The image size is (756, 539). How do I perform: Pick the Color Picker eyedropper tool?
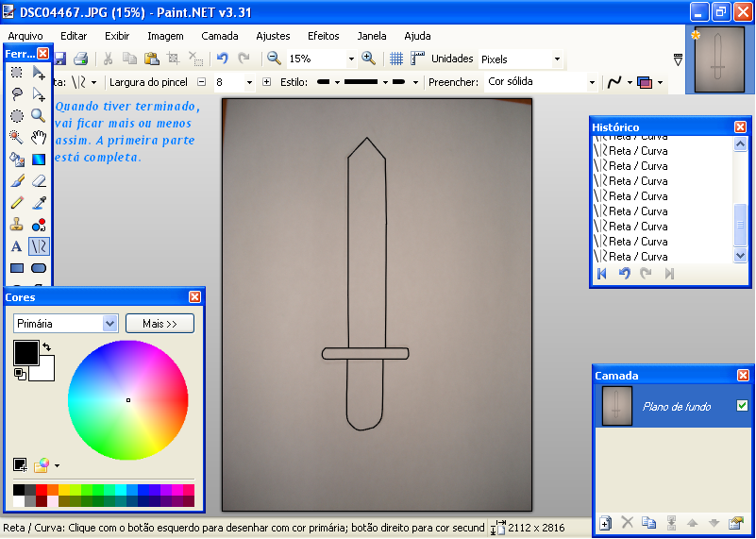click(39, 202)
